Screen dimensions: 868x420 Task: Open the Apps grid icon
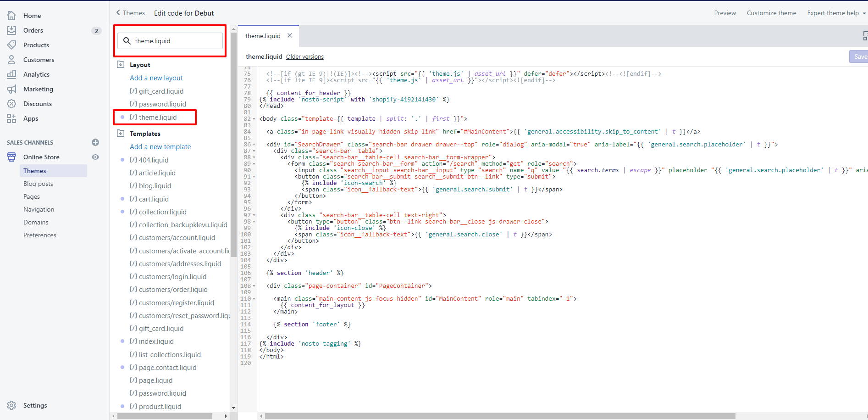coord(11,118)
